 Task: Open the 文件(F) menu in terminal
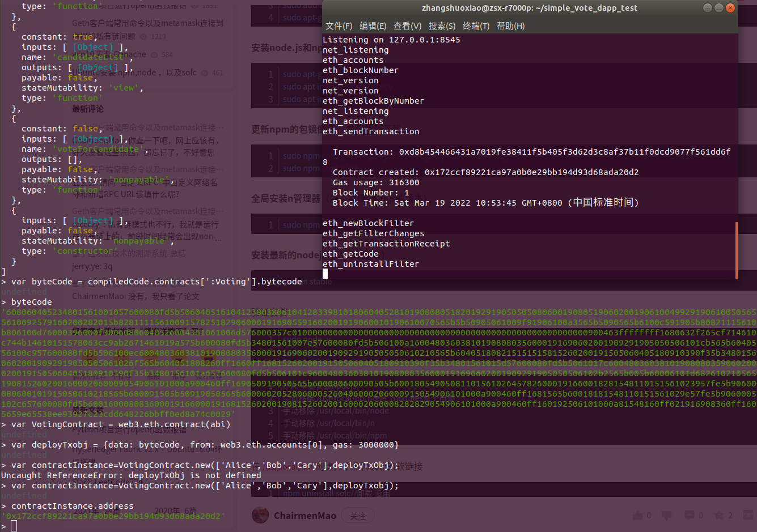[x=339, y=26]
